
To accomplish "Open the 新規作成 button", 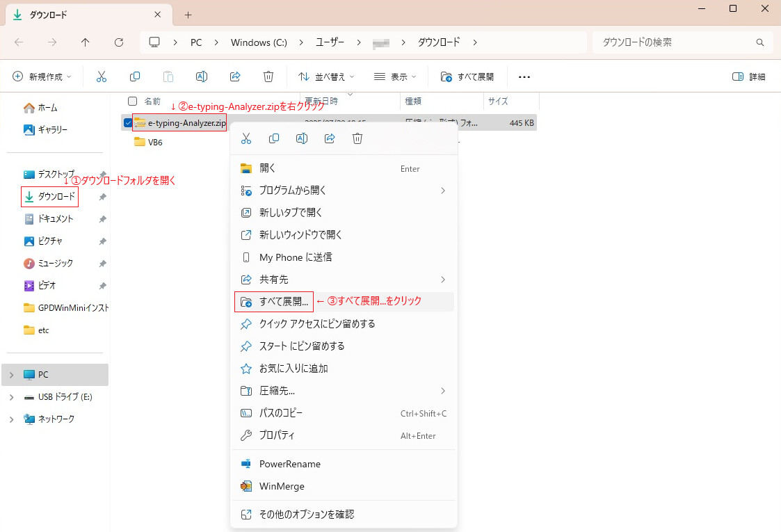I will (42, 76).
